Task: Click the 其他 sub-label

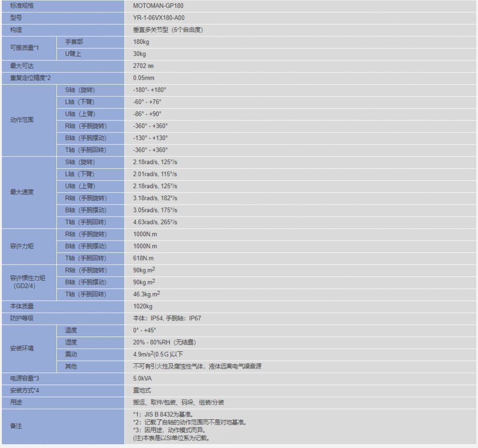Action: tap(71, 366)
